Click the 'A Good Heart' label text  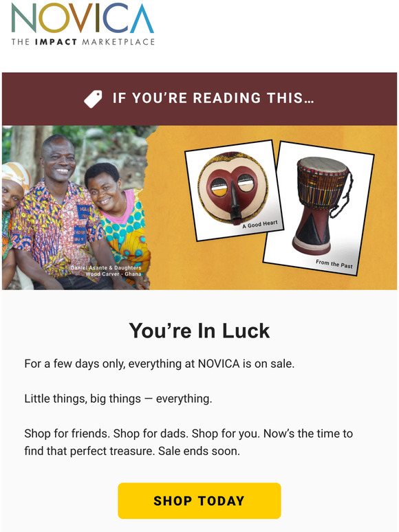click(260, 224)
